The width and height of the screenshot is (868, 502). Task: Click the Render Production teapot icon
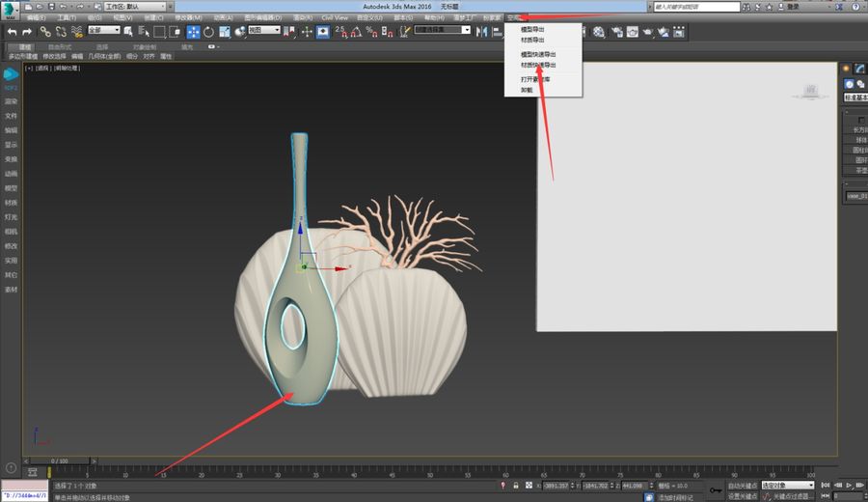tap(648, 32)
